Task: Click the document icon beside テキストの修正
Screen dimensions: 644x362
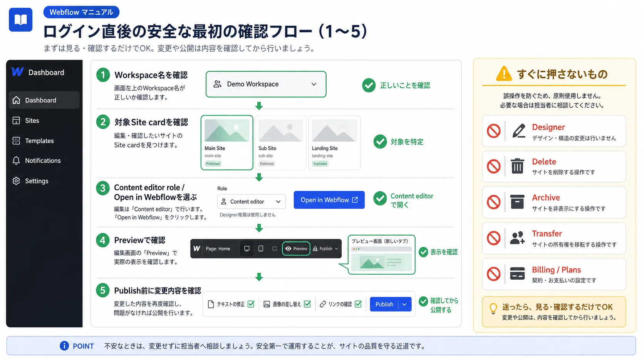Action: (211, 304)
